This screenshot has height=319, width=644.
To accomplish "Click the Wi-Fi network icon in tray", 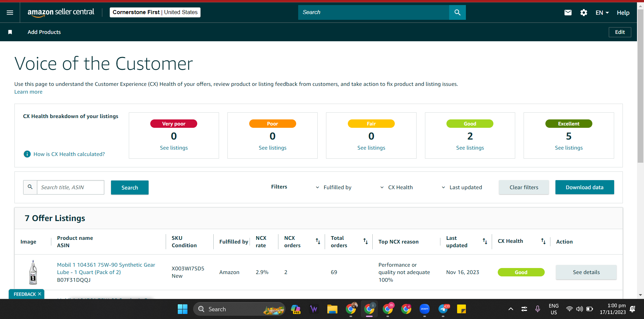I will coord(569,309).
